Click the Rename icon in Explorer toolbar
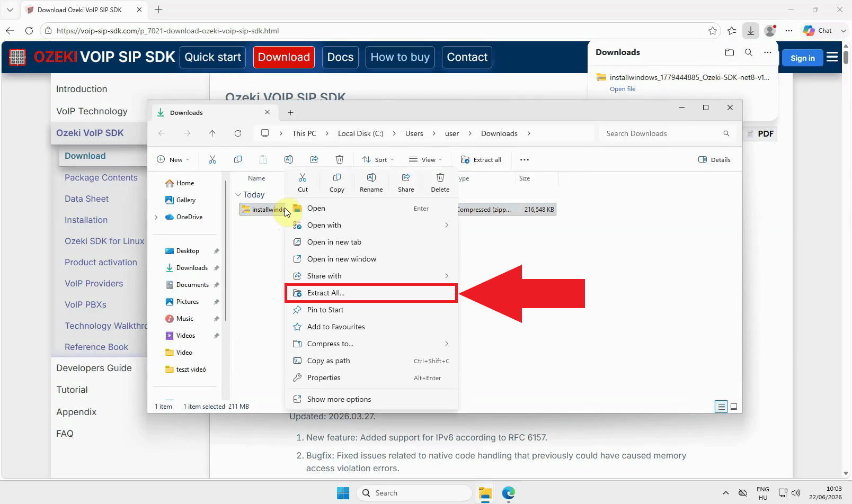This screenshot has width=852, height=504. [289, 159]
